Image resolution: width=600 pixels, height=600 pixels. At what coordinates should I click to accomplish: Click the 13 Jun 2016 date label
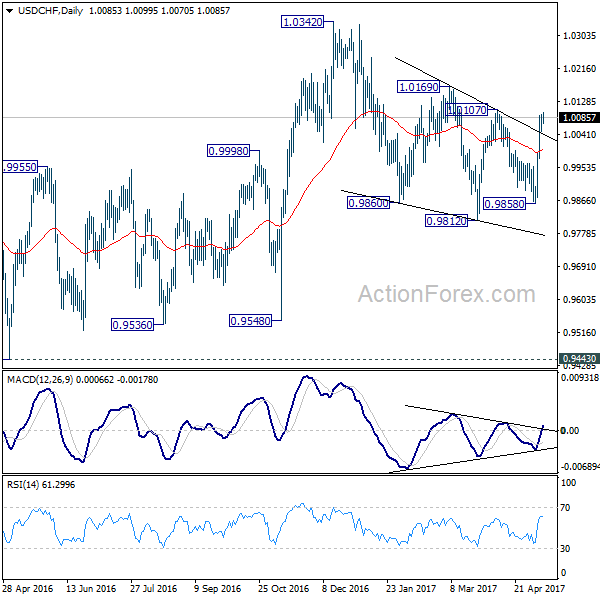coord(91,588)
